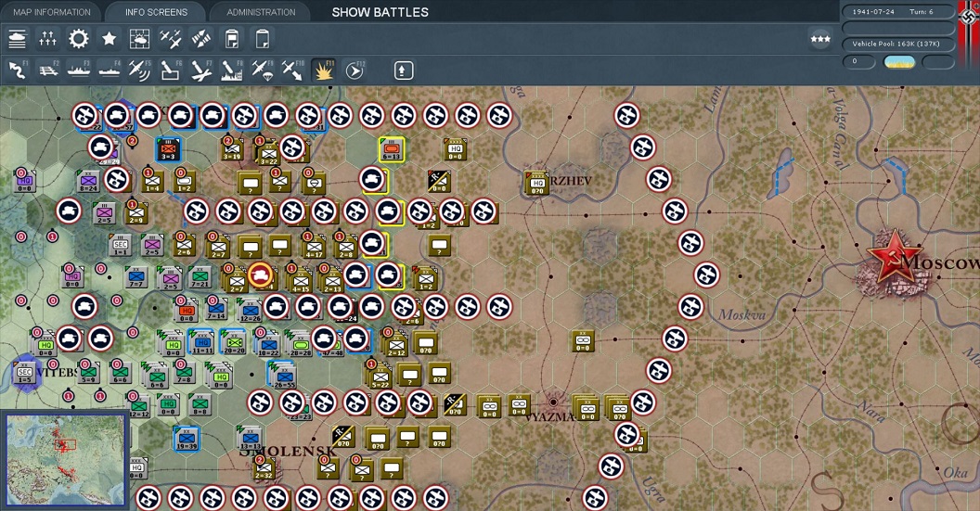
Task: Click the date and turn display 1941-07-24
Action: [x=896, y=12]
